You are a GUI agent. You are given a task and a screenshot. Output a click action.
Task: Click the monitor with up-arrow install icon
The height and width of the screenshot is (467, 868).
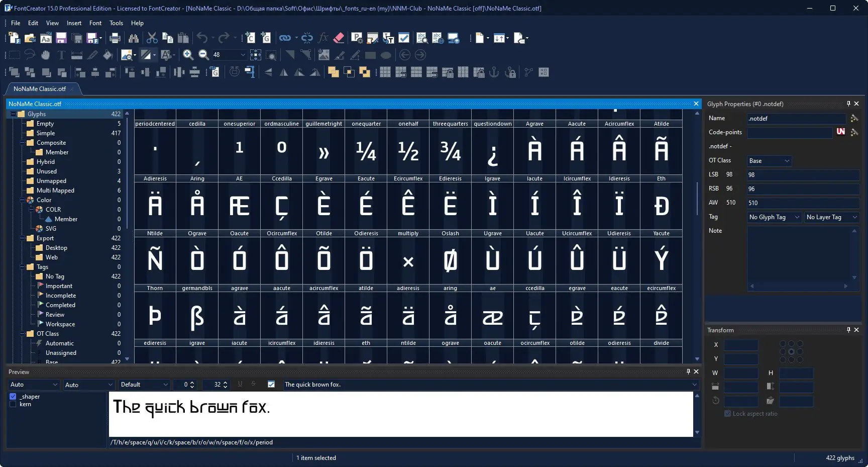pos(454,38)
